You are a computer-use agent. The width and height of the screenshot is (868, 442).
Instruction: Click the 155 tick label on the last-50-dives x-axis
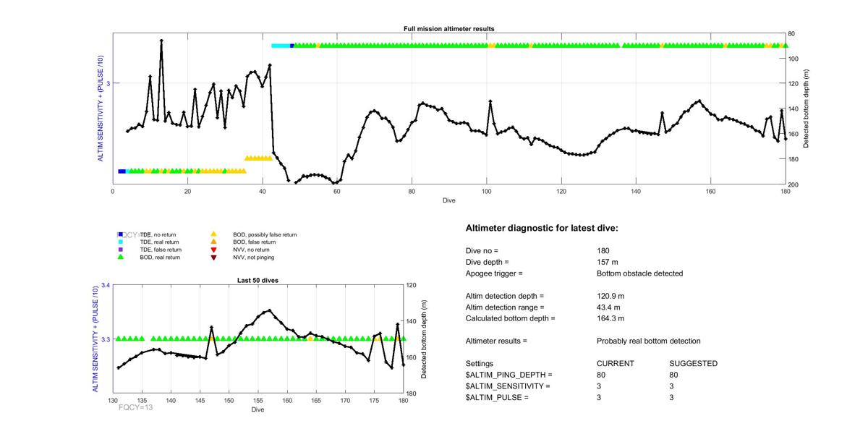pyautogui.click(x=258, y=400)
